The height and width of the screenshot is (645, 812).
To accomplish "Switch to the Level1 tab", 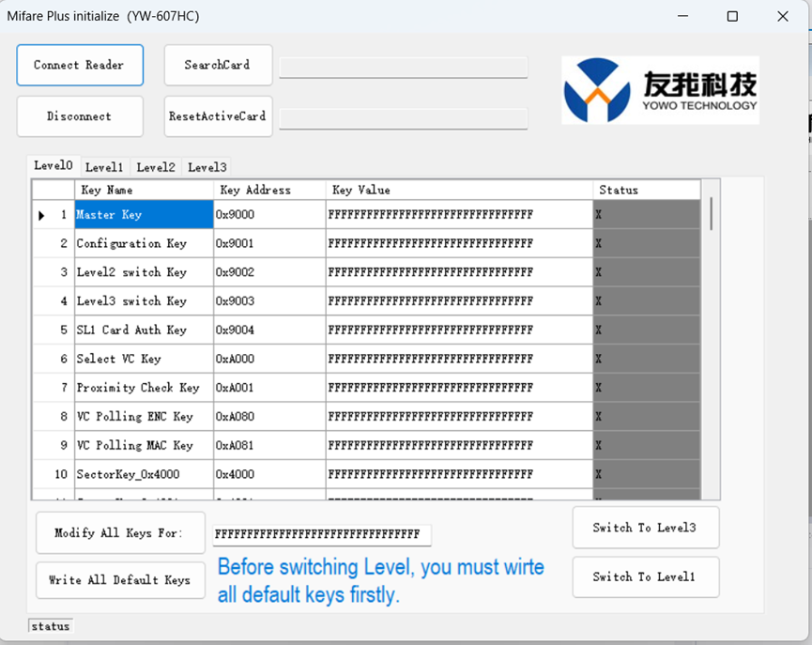I will [x=104, y=167].
